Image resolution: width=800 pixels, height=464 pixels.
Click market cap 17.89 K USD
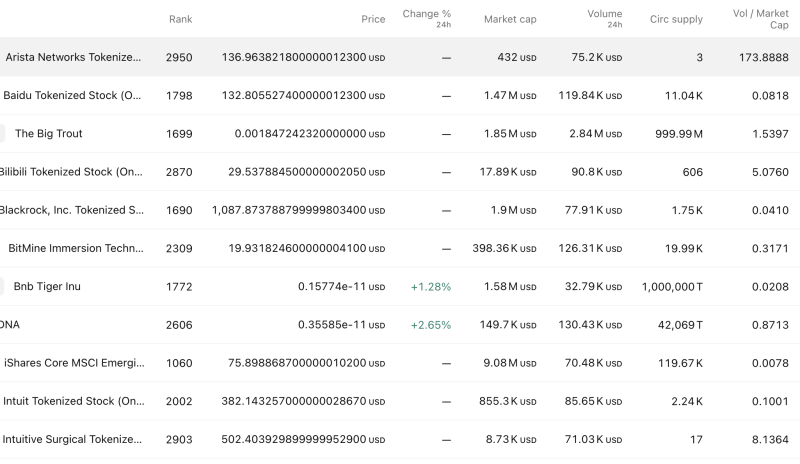[x=508, y=172]
